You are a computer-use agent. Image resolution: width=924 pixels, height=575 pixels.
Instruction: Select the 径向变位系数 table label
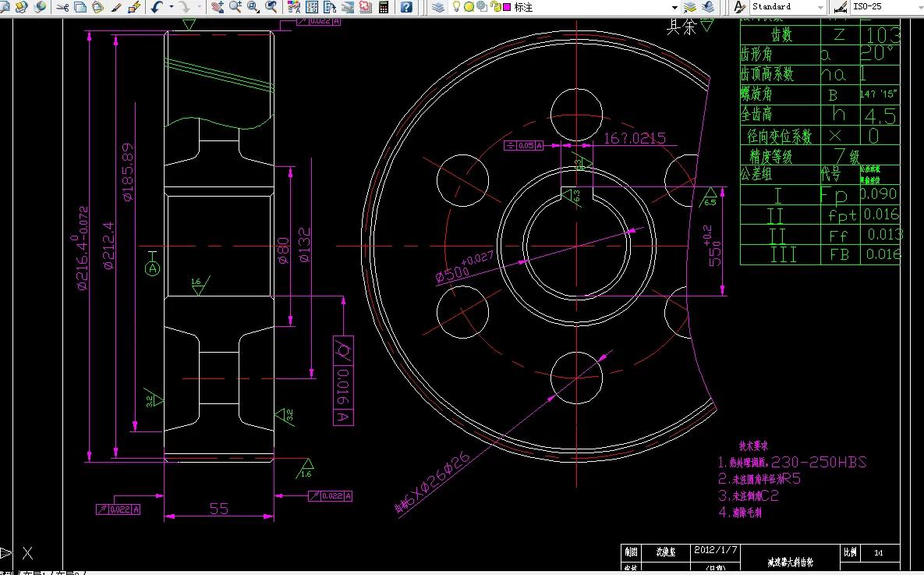point(780,137)
